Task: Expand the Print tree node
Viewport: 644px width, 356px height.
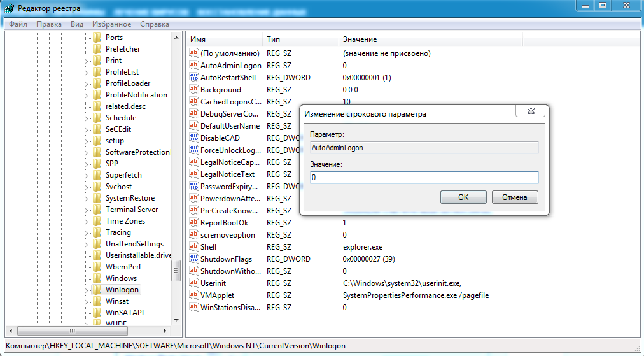Action: pyautogui.click(x=87, y=61)
